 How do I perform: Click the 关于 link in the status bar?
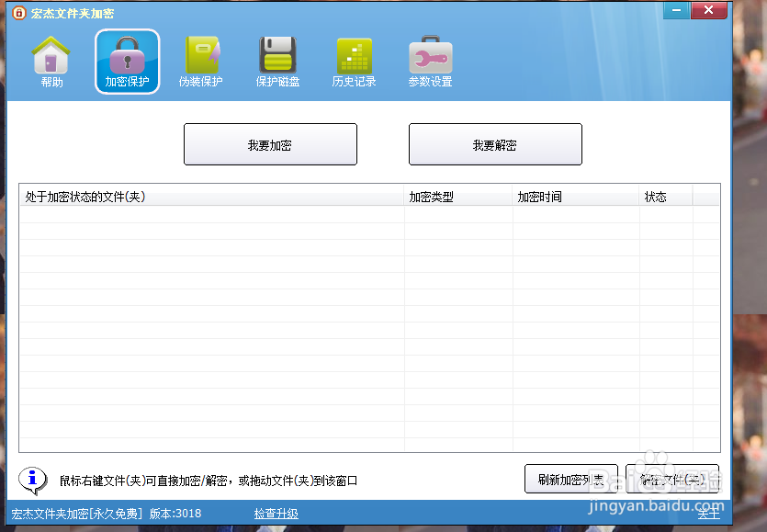[709, 514]
